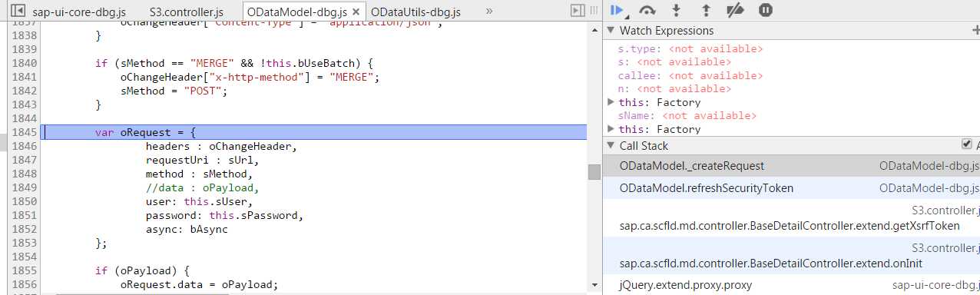Collapse the Watch Expressions section
This screenshot has height=295, width=980.
click(x=611, y=30)
